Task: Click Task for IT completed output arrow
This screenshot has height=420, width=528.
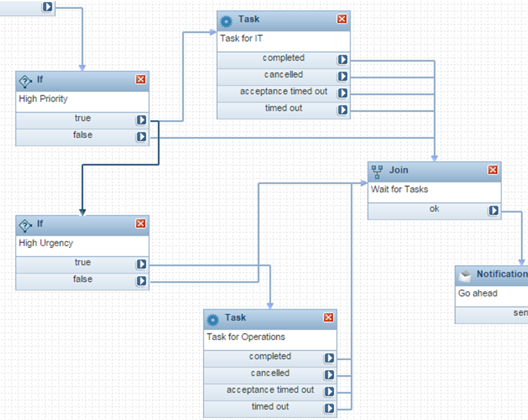Action: [343, 60]
